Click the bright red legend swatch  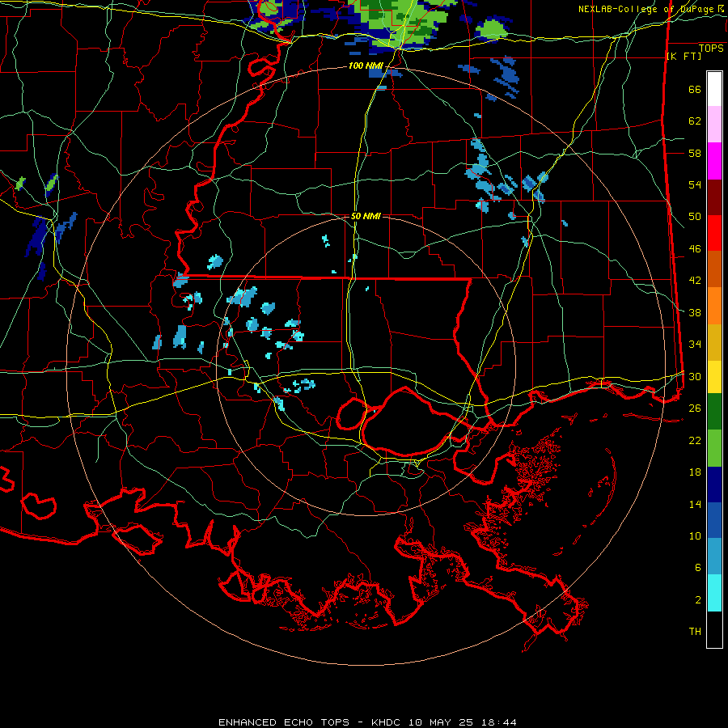(714, 233)
